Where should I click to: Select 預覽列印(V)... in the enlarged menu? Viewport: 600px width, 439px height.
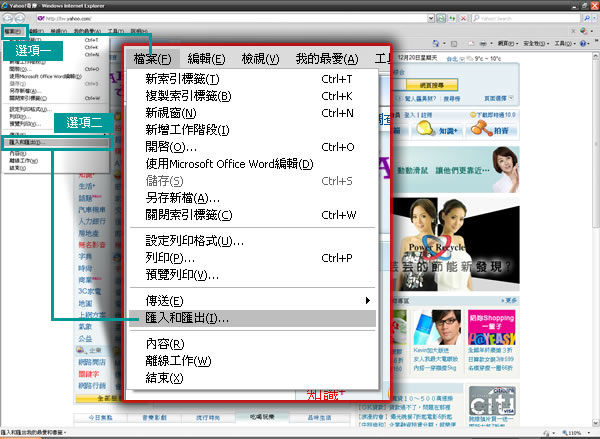[x=253, y=275]
